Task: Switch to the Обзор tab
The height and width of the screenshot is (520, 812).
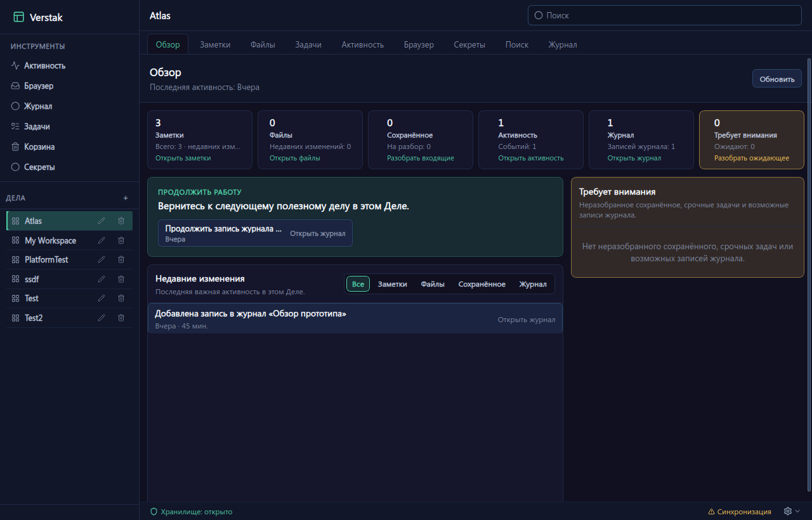Action: [168, 44]
